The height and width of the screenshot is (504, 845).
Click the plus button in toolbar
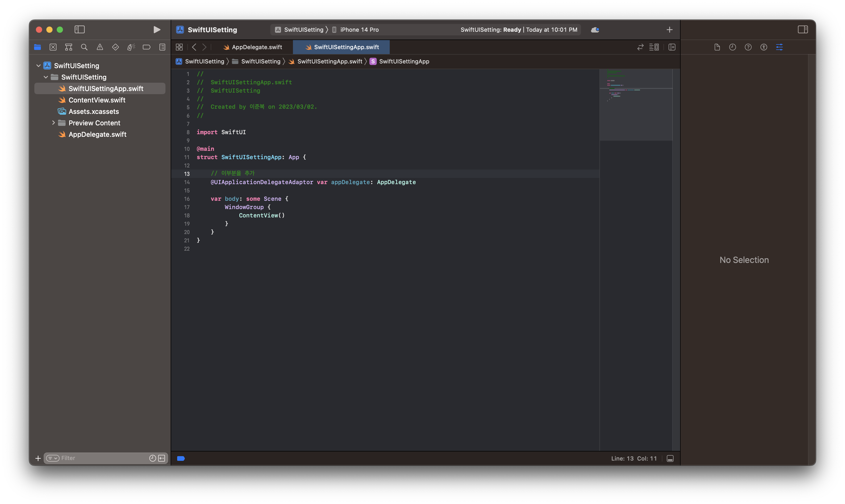(x=669, y=30)
